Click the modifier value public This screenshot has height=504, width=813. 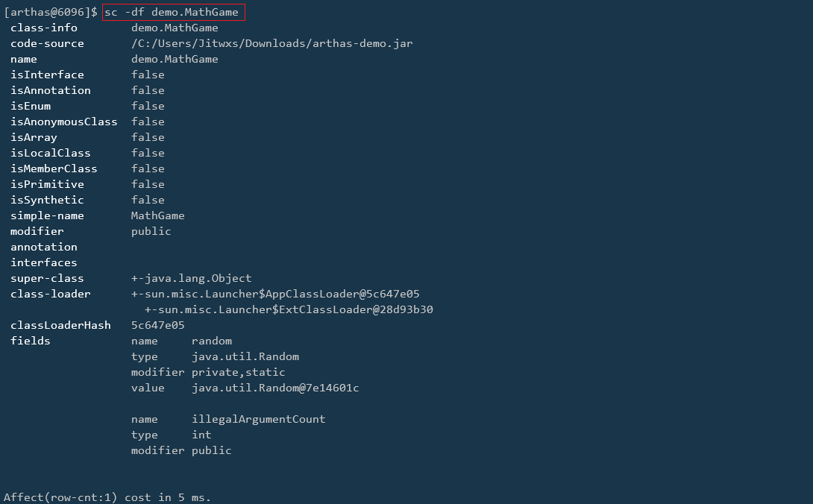click(x=151, y=231)
